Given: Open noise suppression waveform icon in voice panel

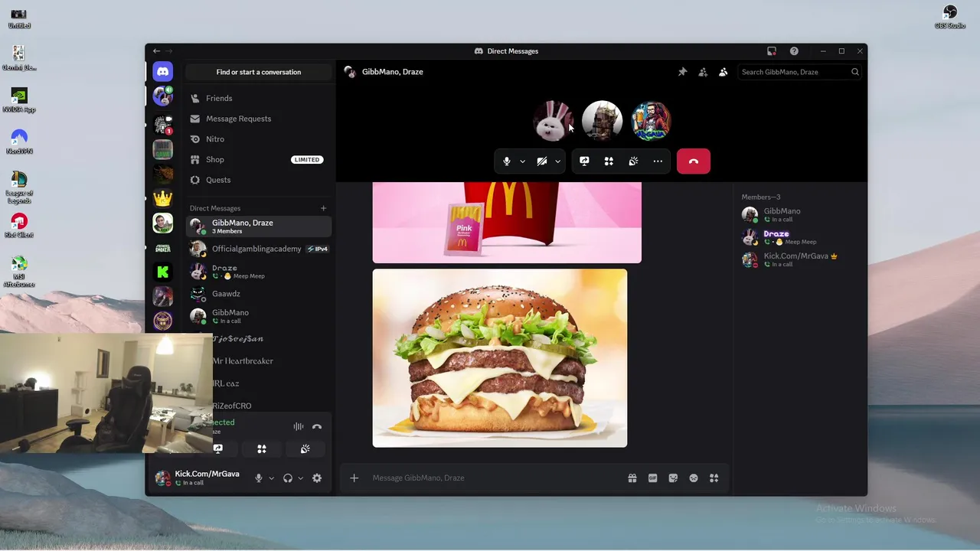Looking at the screenshot, I should coord(299,427).
